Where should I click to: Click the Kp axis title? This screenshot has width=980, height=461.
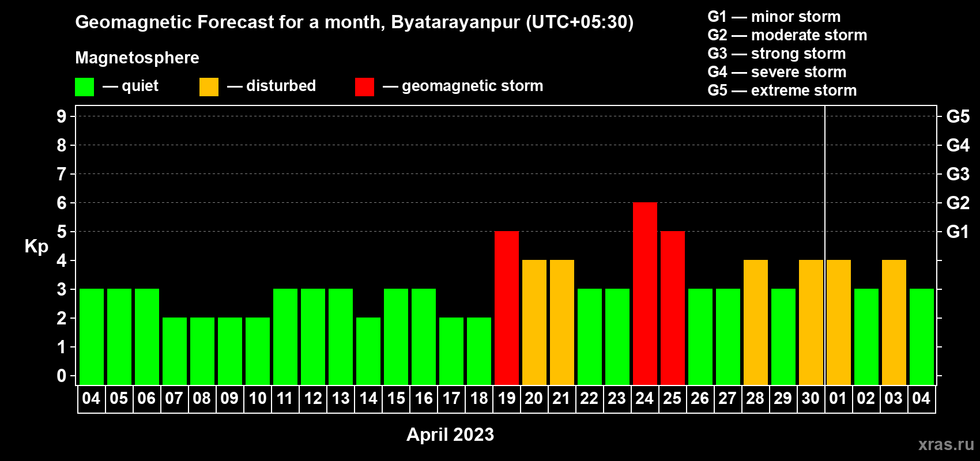point(36,246)
